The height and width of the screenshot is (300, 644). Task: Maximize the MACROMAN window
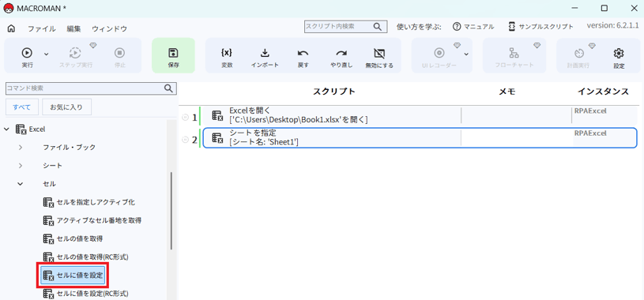tap(604, 8)
